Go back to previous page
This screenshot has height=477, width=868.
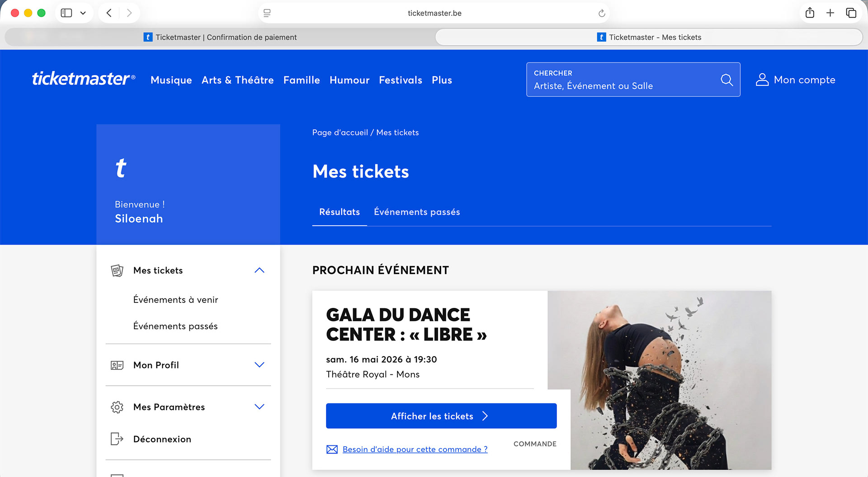click(109, 13)
